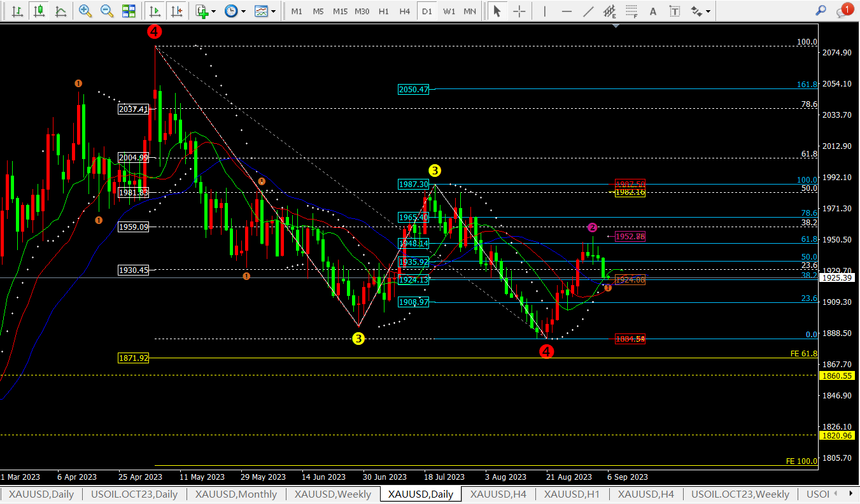Image resolution: width=860 pixels, height=504 pixels.
Task: Pick the vertical line drawing tool
Action: (545, 11)
